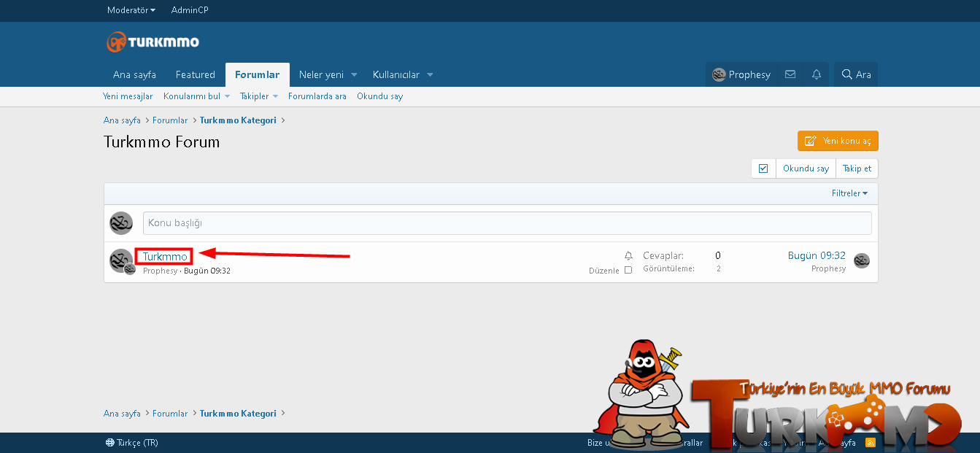
Task: Toggle the select-all checkbox near Okundu say
Action: coord(763,169)
